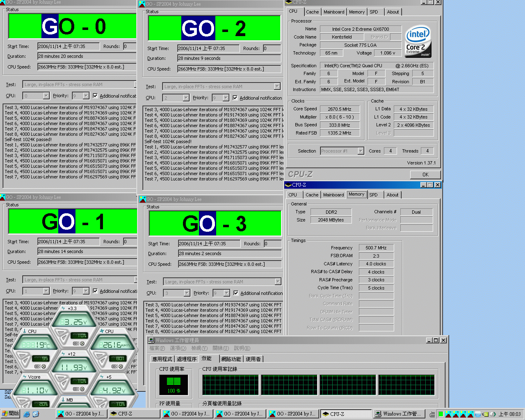Click OK button in CPU-Z
Screen dimensions: 525x420
click(425, 175)
